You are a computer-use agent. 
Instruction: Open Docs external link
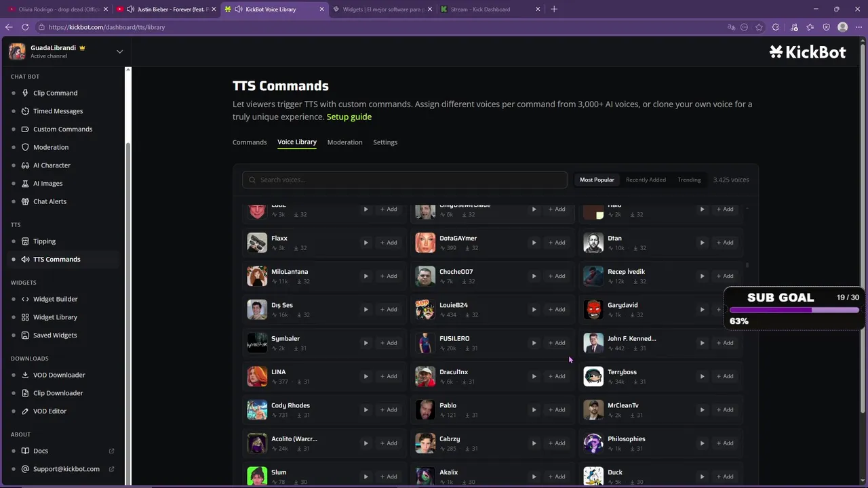[41, 451]
